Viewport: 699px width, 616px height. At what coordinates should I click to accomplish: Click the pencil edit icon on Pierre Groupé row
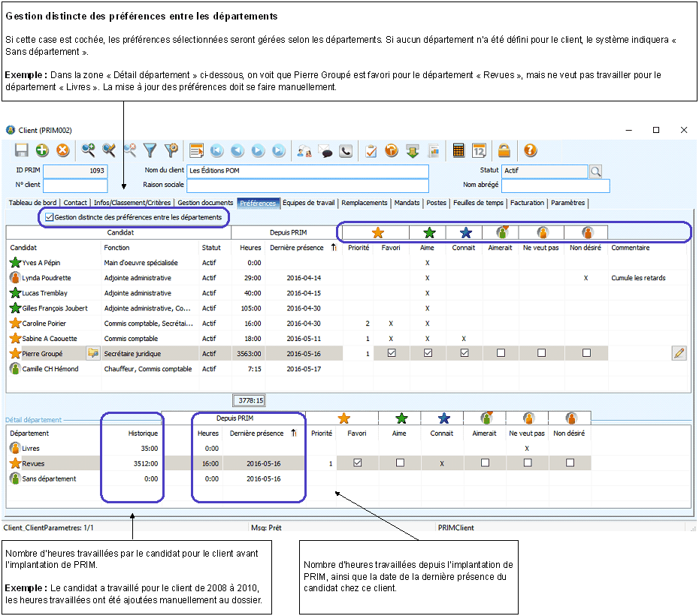679,353
